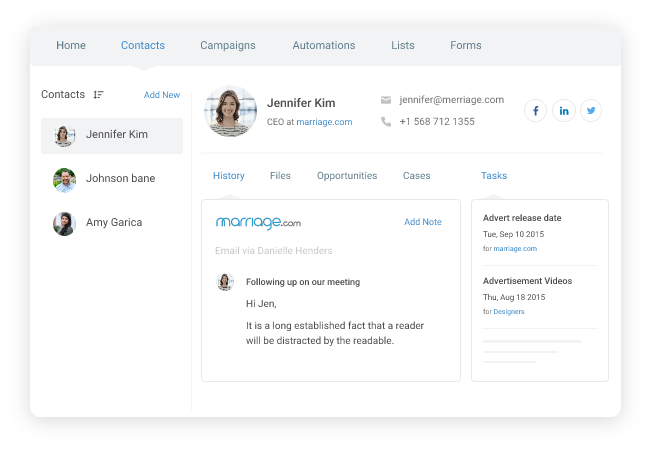Image resolution: width=651 pixels, height=450 pixels.
Task: Switch to the Files tab
Action: tap(280, 176)
